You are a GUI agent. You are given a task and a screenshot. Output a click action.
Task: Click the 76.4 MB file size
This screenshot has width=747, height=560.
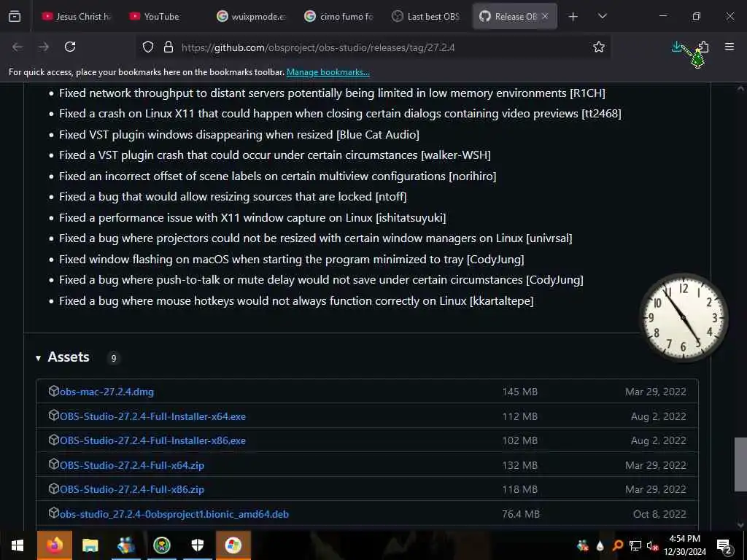pos(521,514)
